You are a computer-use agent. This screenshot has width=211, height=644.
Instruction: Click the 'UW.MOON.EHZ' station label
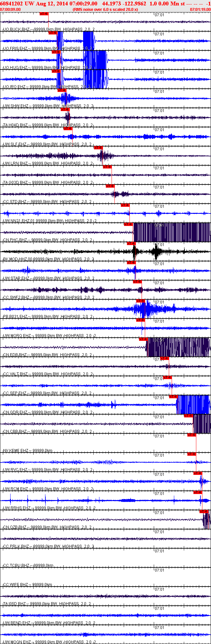(17, 642)
